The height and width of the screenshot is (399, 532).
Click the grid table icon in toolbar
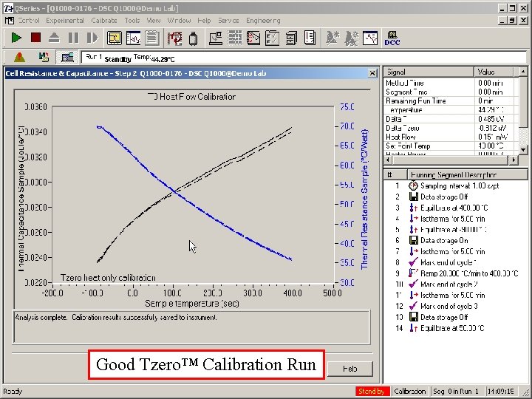pyautogui.click(x=235, y=38)
